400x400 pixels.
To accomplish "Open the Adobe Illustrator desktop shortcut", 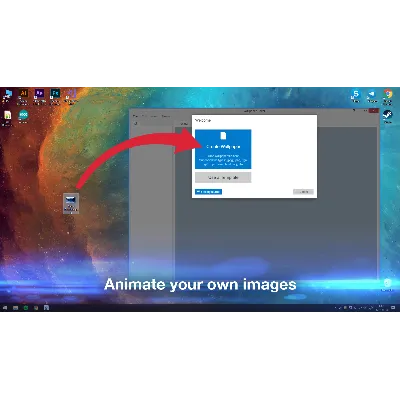I will point(23,96).
